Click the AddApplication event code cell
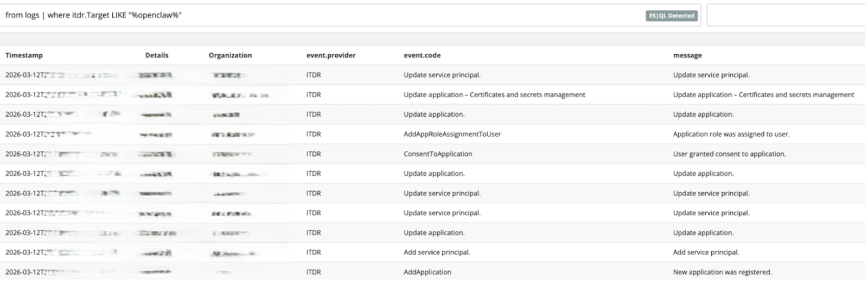Screen dimensions: 868x285 427,272
